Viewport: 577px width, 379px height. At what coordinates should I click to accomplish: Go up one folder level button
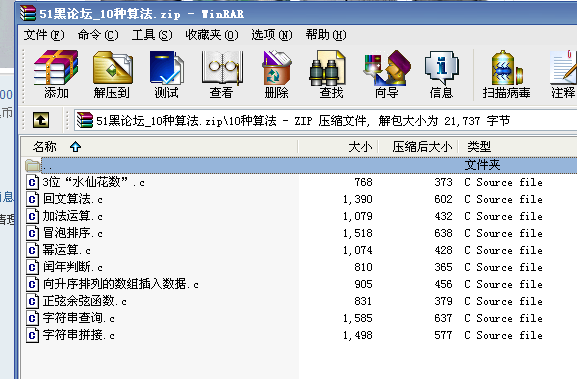pos(41,120)
